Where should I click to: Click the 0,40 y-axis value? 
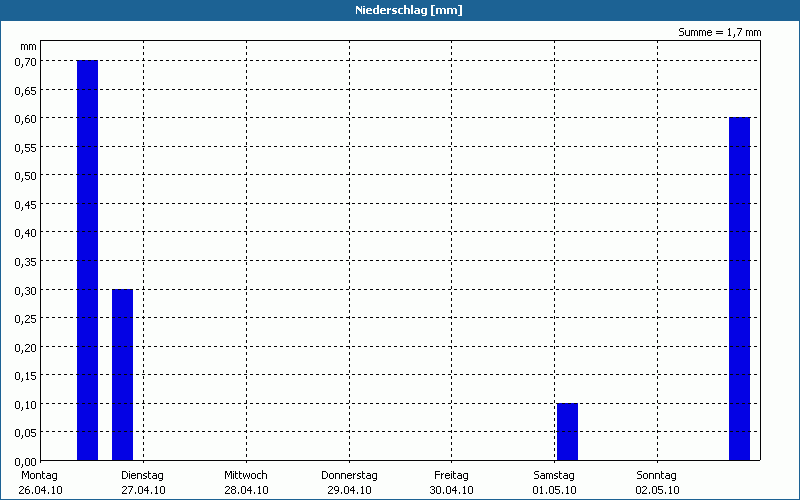(26, 234)
